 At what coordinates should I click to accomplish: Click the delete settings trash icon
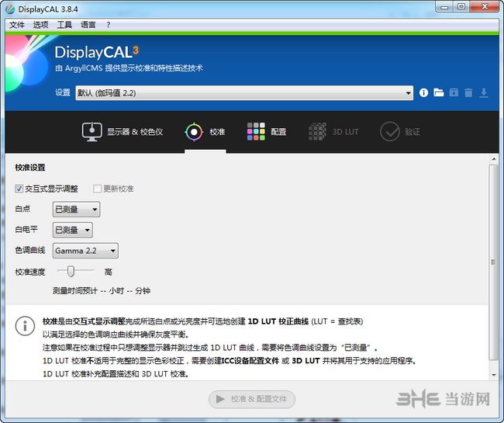[x=468, y=93]
